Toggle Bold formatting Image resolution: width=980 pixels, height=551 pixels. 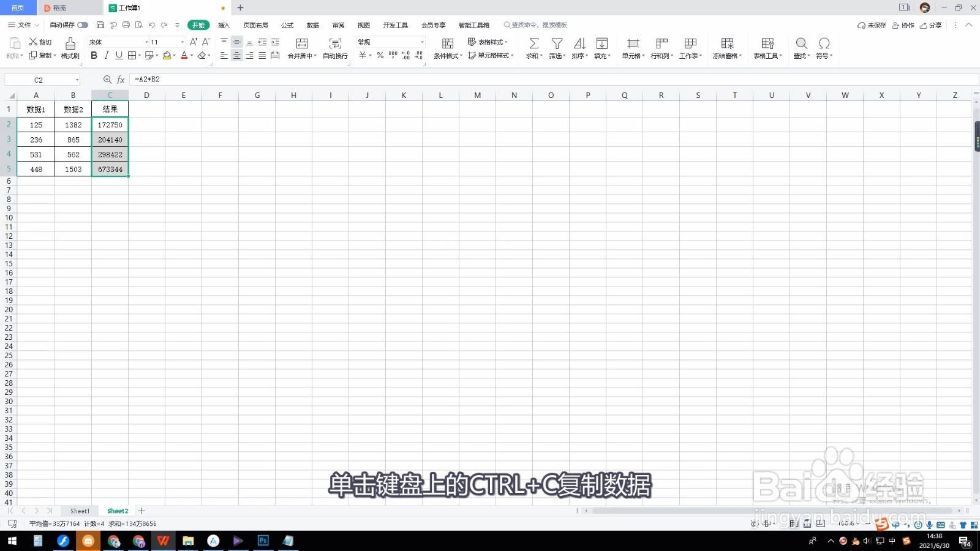point(94,55)
